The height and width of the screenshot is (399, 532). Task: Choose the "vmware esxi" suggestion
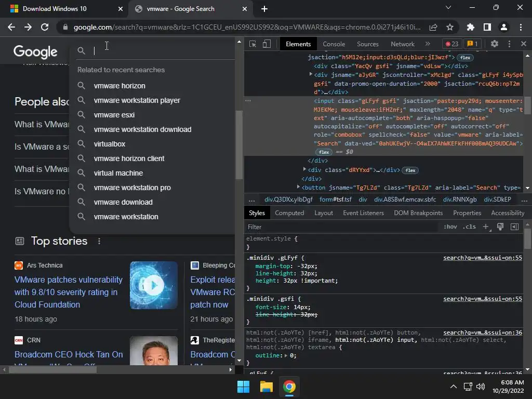click(152, 115)
